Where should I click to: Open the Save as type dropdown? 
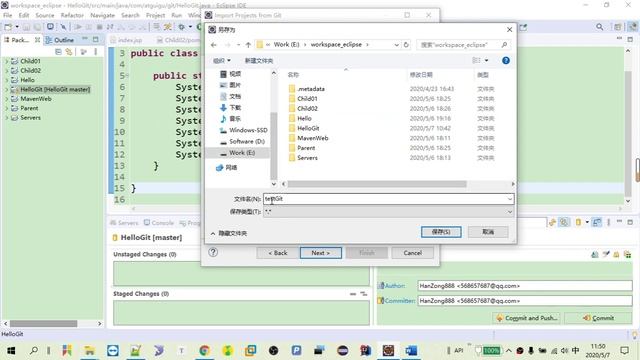(x=510, y=212)
